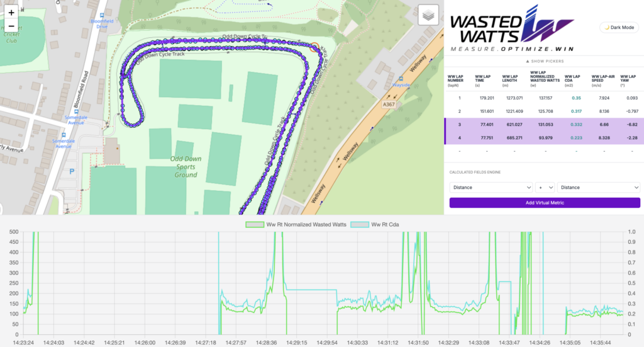The width and height of the screenshot is (644, 347).
Task: Click the Add Virtual Metric button
Action: tap(545, 203)
